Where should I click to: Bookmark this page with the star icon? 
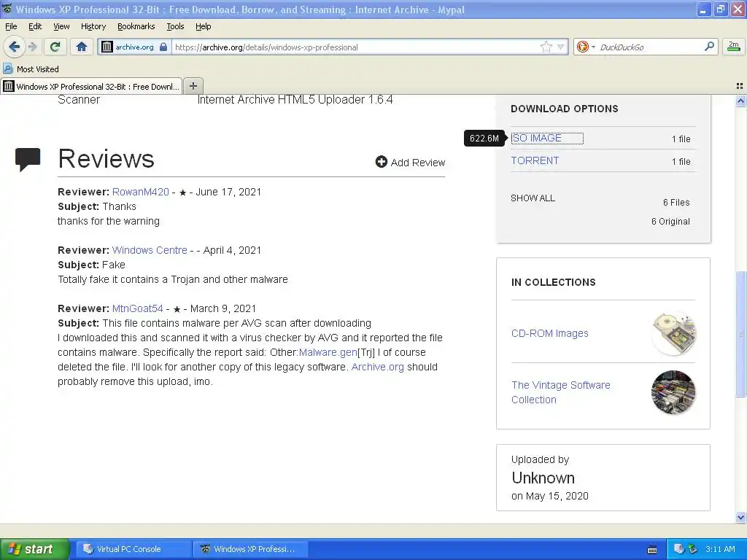point(546,47)
